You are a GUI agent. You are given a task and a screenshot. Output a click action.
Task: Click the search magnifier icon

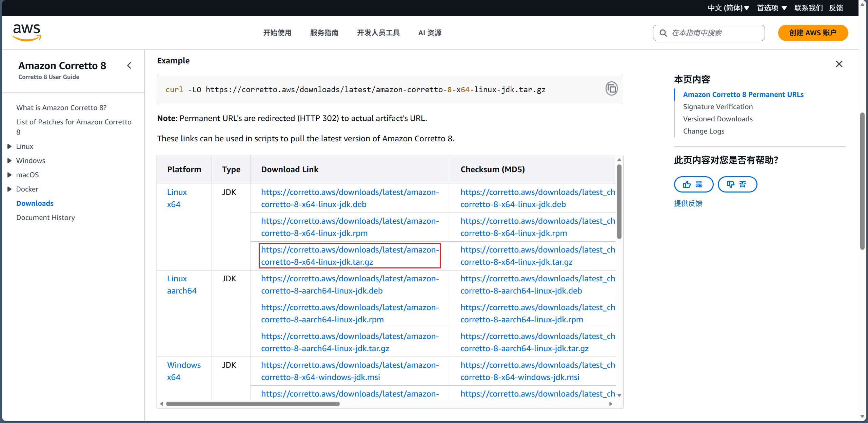coord(663,33)
